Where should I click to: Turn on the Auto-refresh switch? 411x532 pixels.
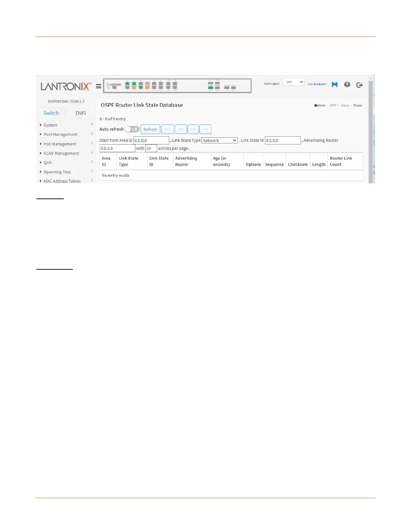132,129
